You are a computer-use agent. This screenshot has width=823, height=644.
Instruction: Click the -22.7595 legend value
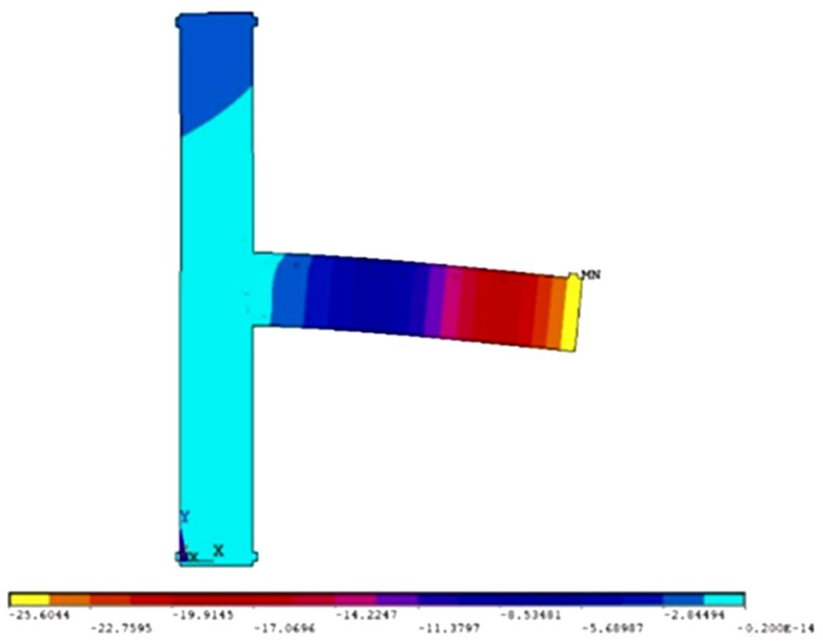pos(121,628)
